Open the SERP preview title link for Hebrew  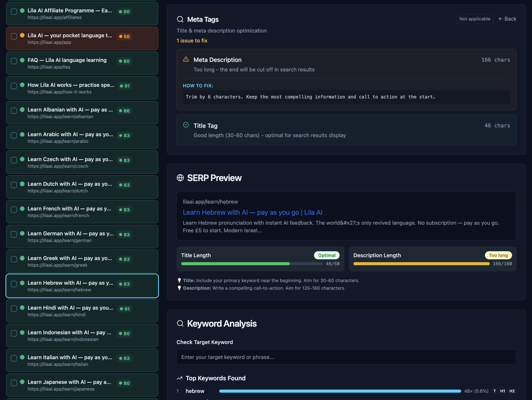point(252,212)
